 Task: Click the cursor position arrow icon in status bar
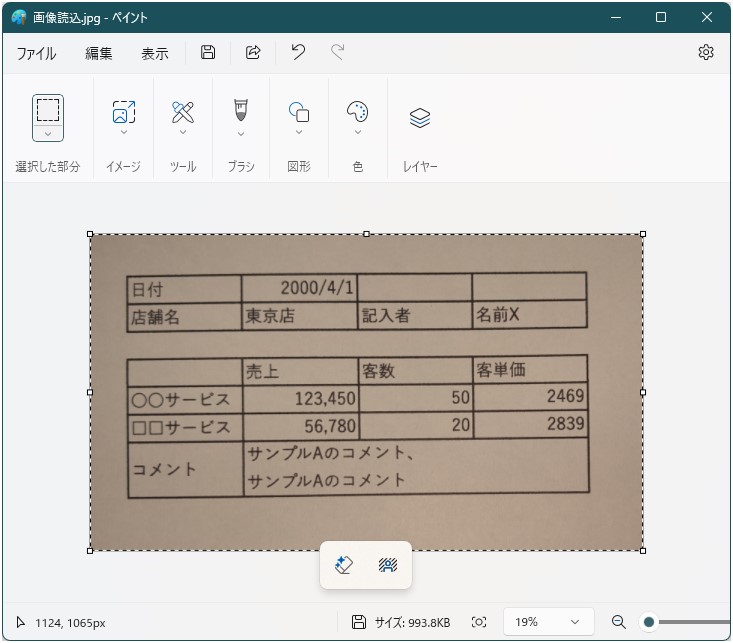tap(21, 622)
